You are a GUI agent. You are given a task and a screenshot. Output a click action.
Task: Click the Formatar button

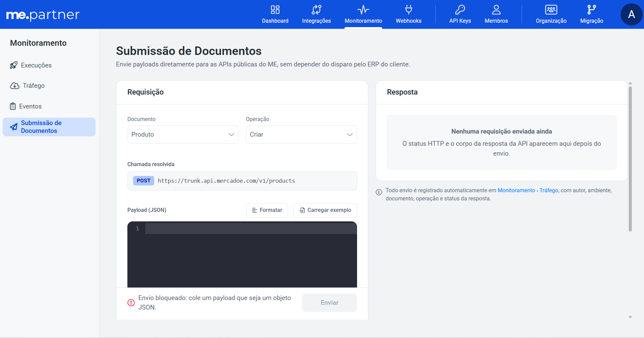tap(267, 210)
